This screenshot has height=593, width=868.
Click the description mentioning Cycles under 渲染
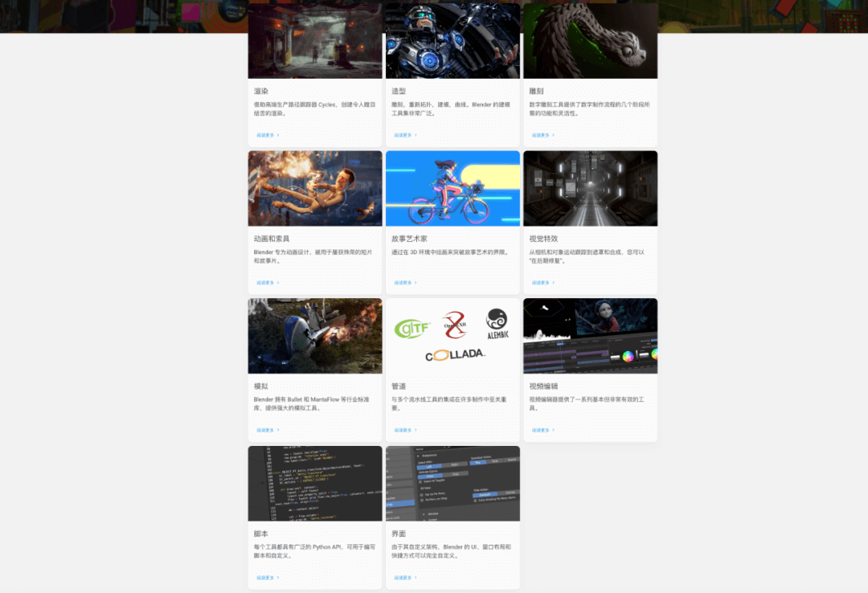coord(314,109)
